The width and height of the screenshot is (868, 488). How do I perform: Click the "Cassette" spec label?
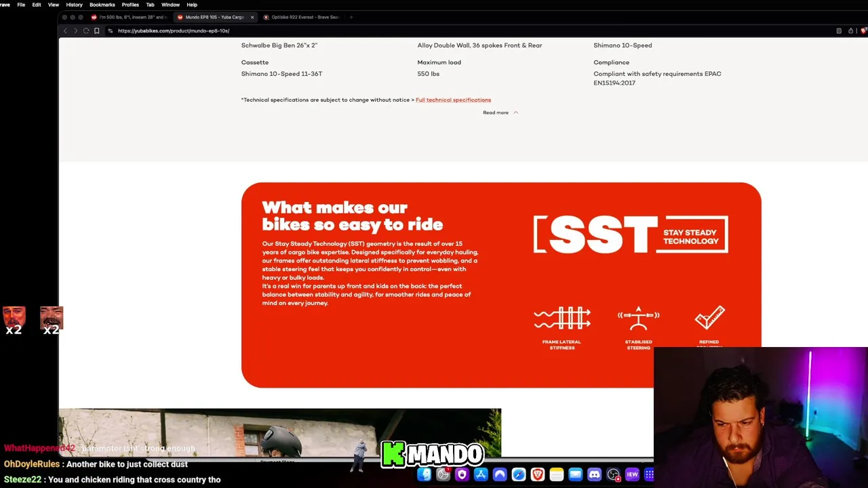point(255,62)
